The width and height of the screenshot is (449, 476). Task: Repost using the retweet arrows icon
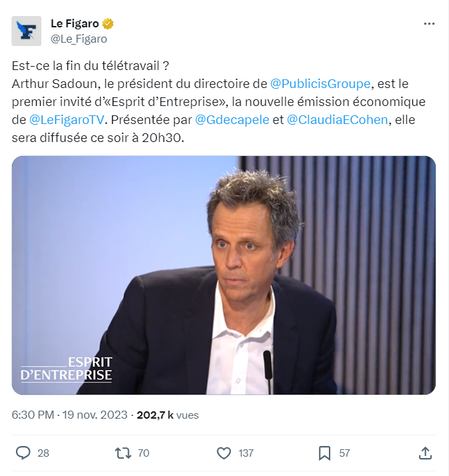pos(123,453)
